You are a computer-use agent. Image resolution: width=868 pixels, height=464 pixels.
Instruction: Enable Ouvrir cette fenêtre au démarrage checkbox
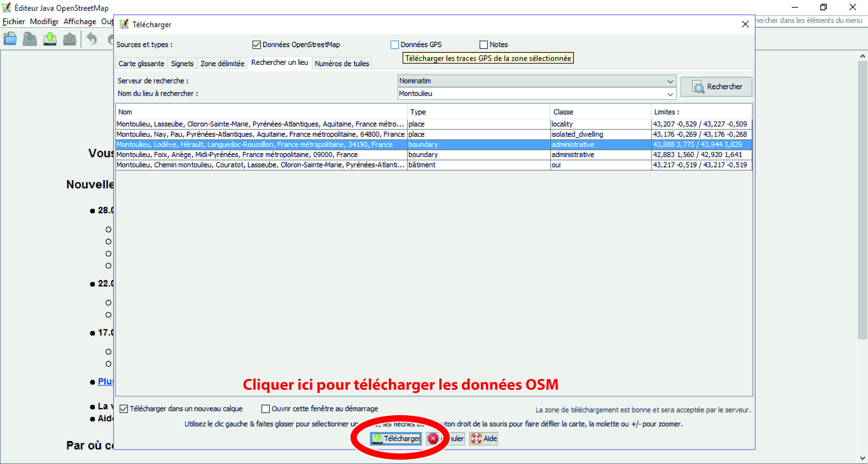click(266, 409)
